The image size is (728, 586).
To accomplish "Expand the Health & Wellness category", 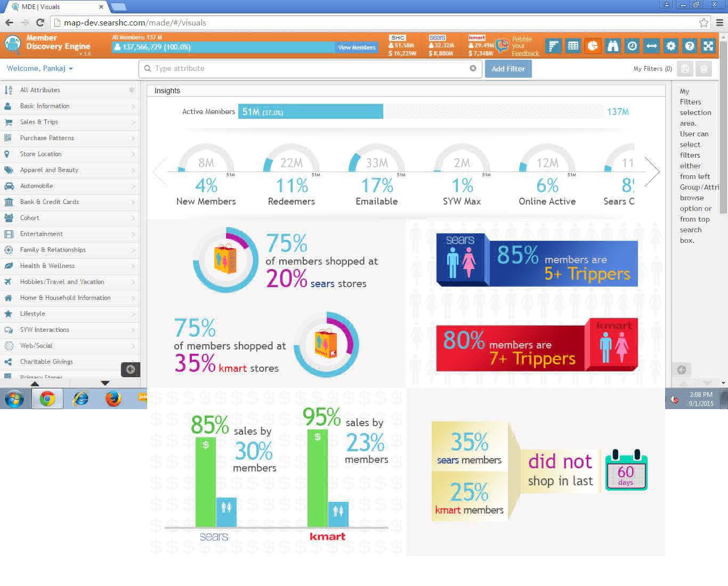I will (x=47, y=266).
